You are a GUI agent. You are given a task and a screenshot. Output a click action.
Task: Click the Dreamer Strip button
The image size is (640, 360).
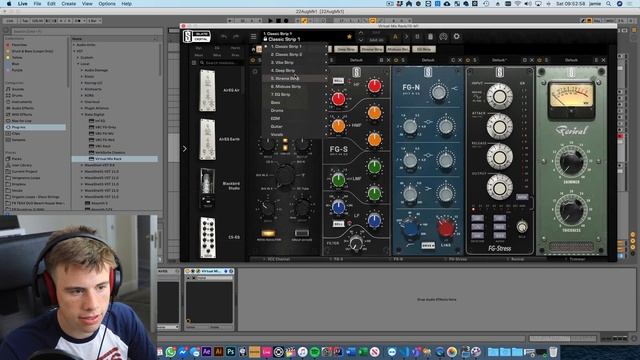[x=371, y=49]
